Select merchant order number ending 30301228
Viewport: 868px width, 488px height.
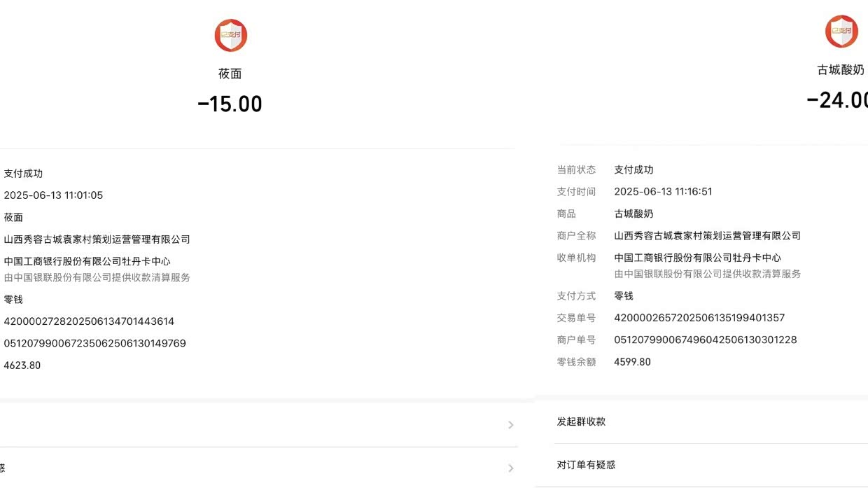tap(705, 340)
